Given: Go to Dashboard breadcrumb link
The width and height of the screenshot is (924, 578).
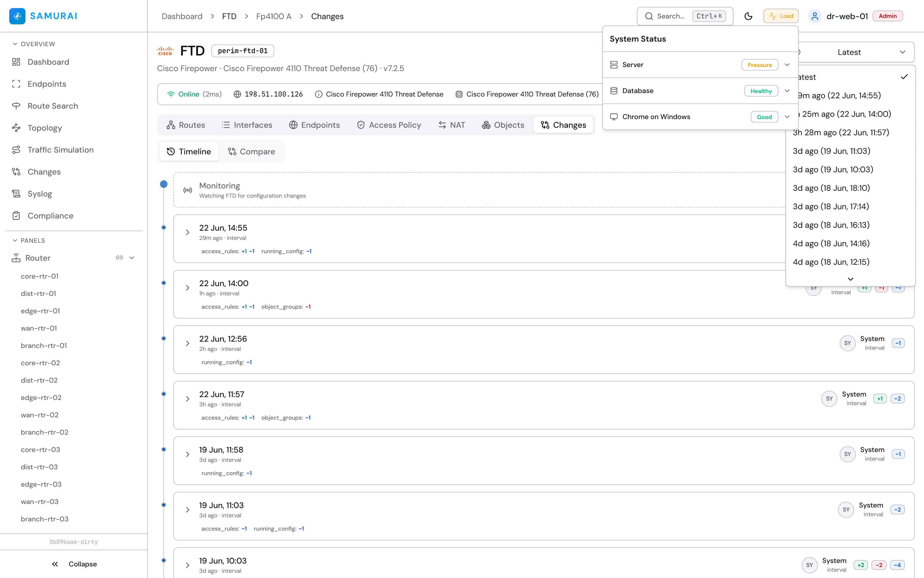Looking at the screenshot, I should click(x=182, y=16).
